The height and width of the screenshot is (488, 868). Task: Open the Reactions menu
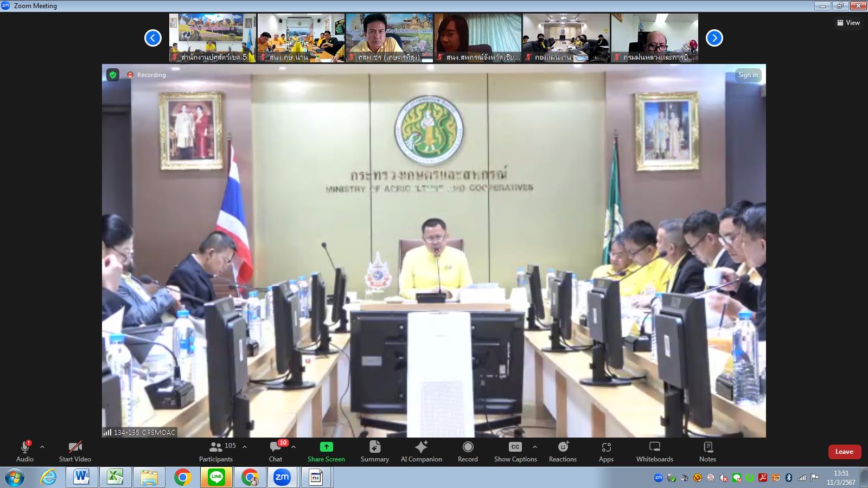pyautogui.click(x=563, y=451)
